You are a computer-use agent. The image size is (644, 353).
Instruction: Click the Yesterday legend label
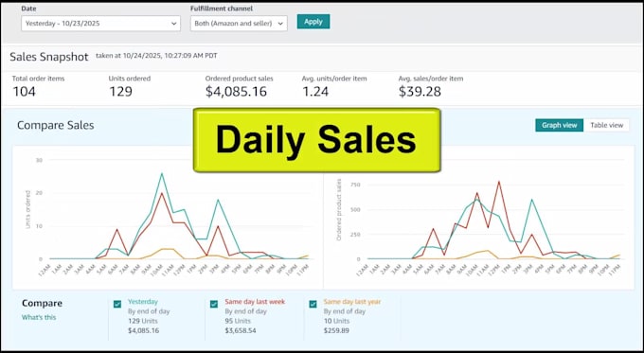pos(143,302)
